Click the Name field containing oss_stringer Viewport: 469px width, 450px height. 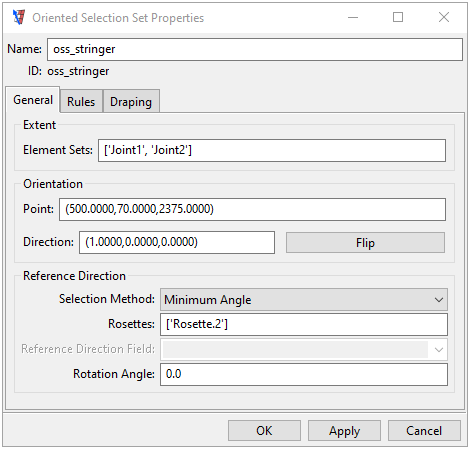coord(255,49)
